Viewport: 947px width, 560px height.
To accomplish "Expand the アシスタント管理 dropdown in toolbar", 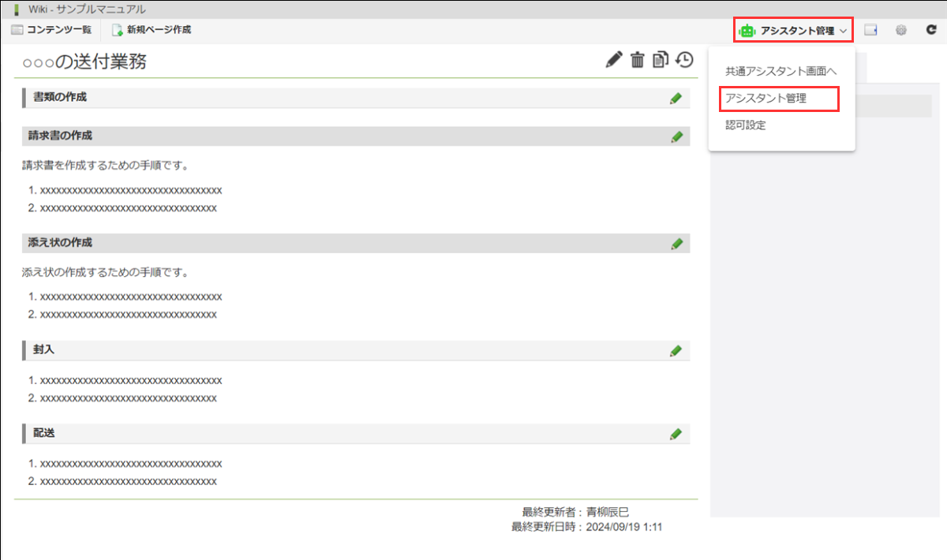I will [x=794, y=31].
